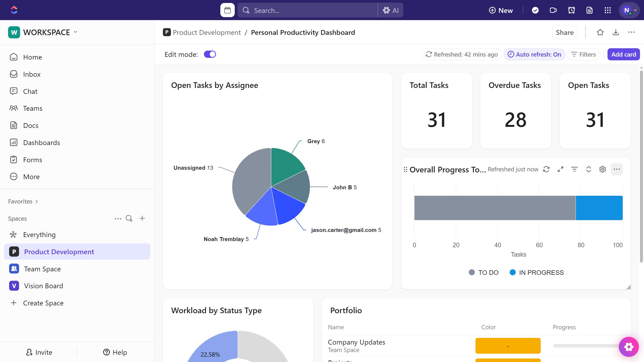Toggle Auto refresh: On button
The width and height of the screenshot is (644, 362).
point(534,54)
